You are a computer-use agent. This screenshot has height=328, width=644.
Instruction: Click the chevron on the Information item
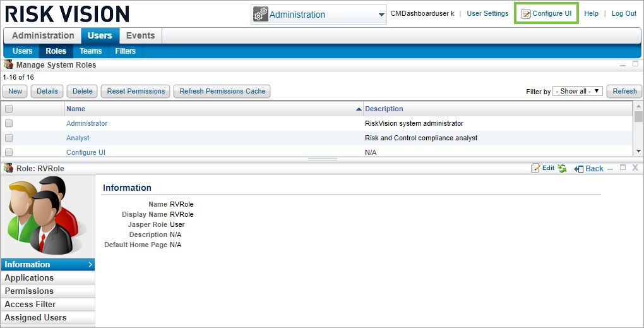click(90, 265)
